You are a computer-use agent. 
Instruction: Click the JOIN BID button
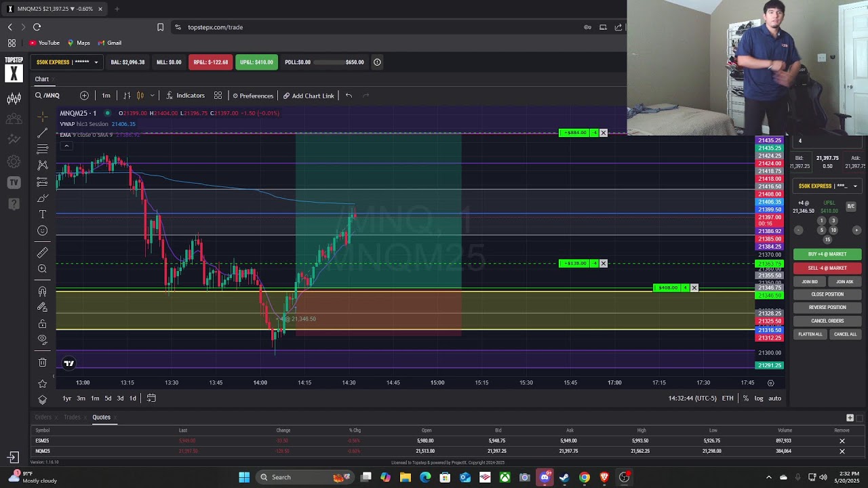810,282
